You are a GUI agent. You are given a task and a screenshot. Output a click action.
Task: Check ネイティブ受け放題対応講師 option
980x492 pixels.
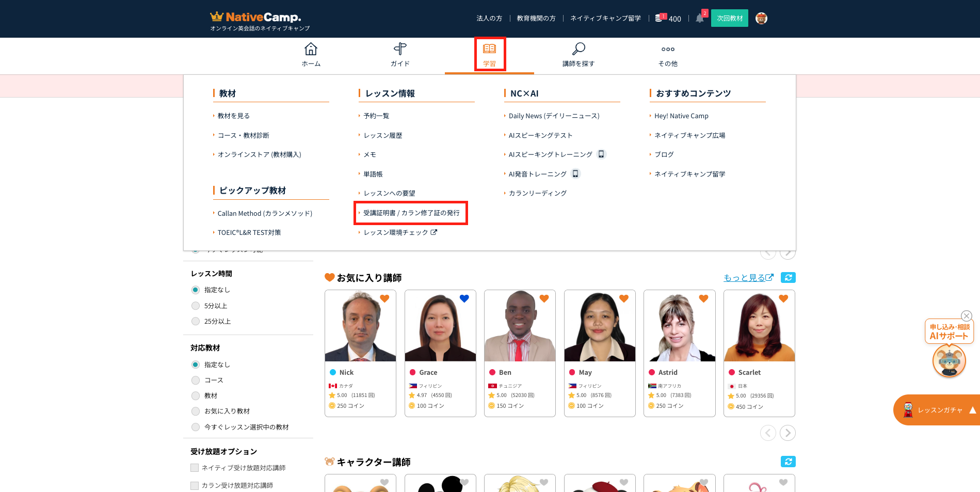[x=195, y=468]
